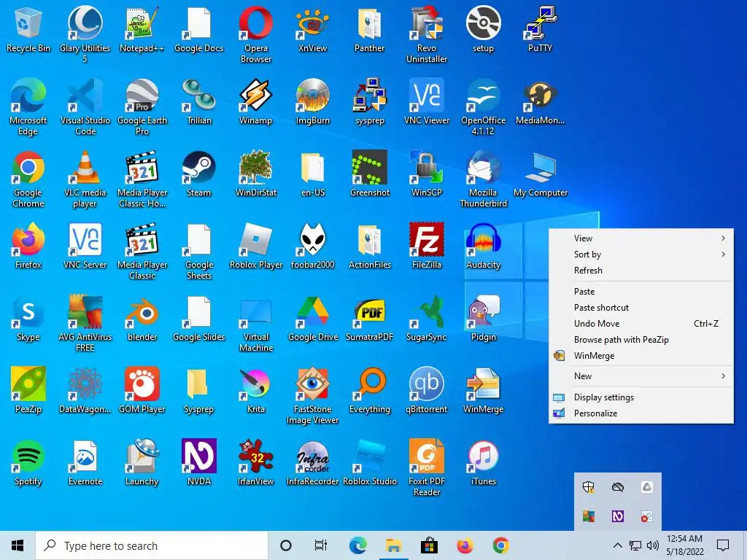The width and height of the screenshot is (747, 560).
Task: Select the iTunes desktop icon
Action: point(483,463)
